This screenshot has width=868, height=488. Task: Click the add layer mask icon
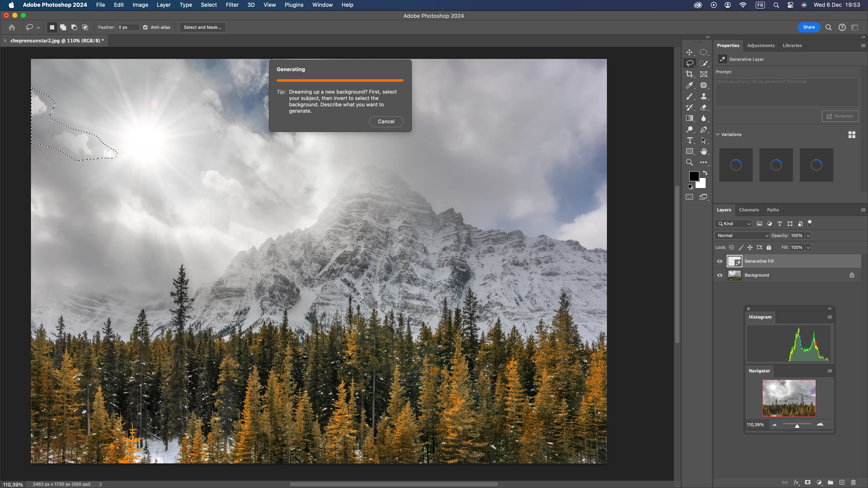point(808,482)
